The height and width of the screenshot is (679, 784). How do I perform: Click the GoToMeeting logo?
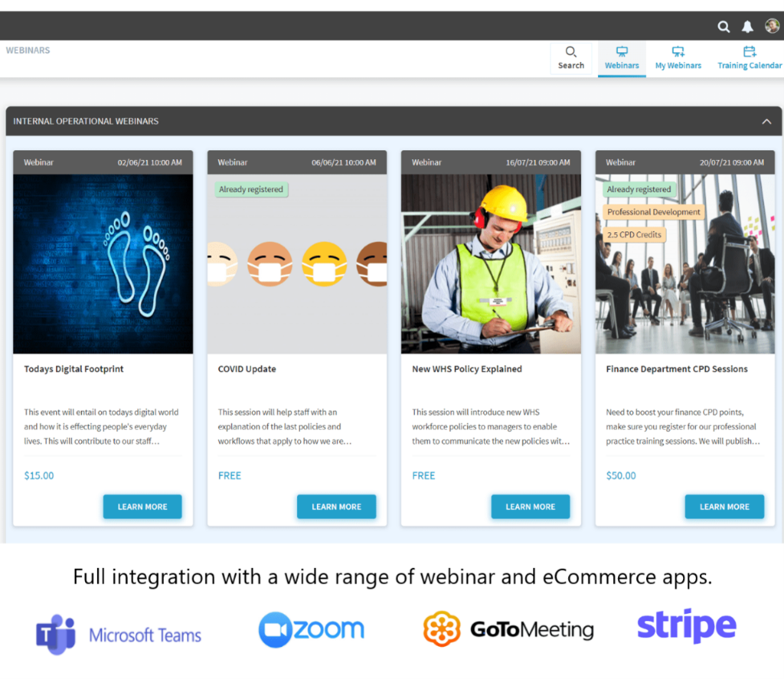[508, 628]
